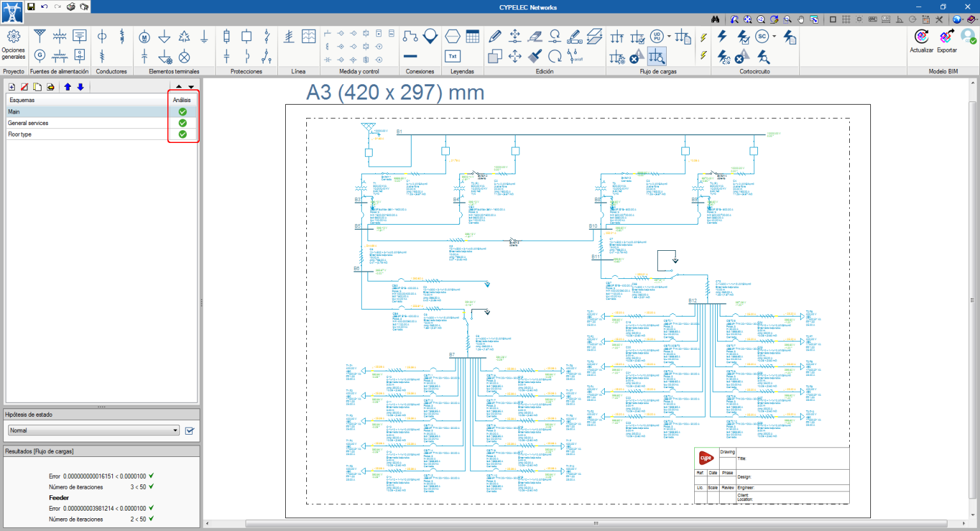Run load flow with the lightning icon
The image size is (980, 531).
pyautogui.click(x=703, y=37)
